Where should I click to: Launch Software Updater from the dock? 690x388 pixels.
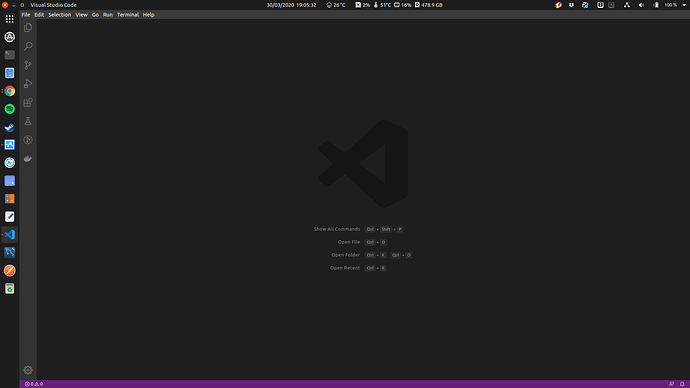[10, 37]
